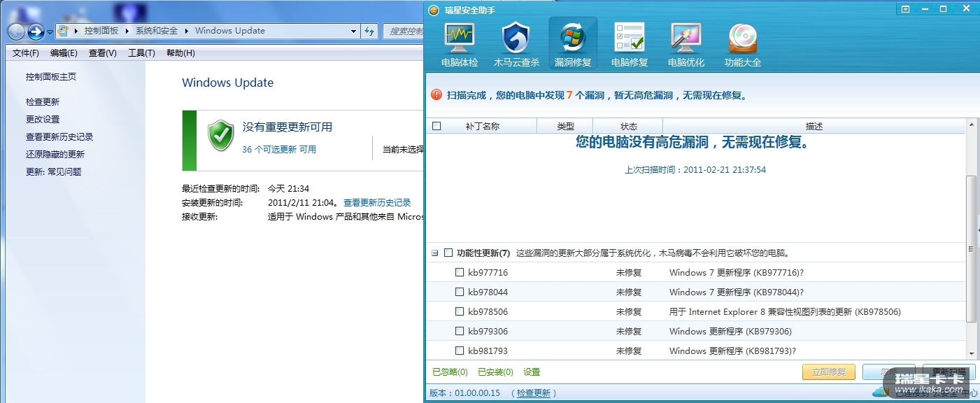
Task: Open the 查看(V) menu
Action: coord(103,53)
